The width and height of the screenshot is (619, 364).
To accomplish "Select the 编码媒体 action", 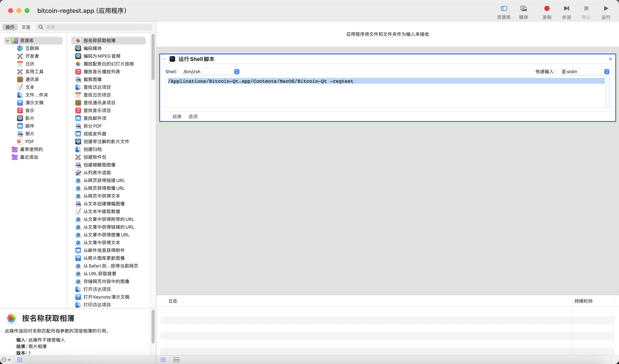I will 92,48.
